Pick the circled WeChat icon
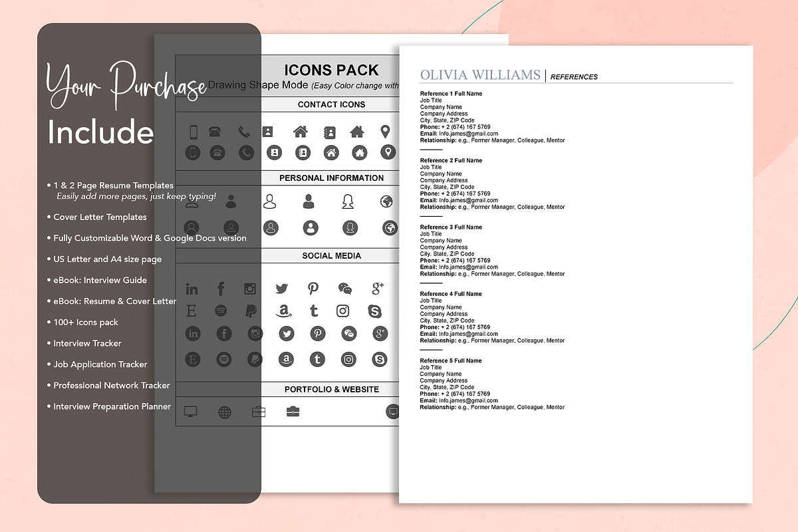The width and height of the screenshot is (798, 532). [349, 334]
